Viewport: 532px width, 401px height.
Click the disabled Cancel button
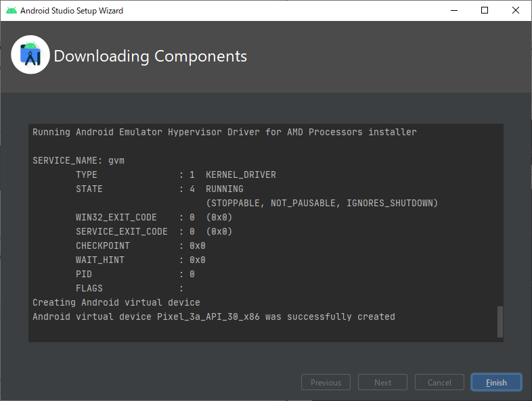point(439,383)
